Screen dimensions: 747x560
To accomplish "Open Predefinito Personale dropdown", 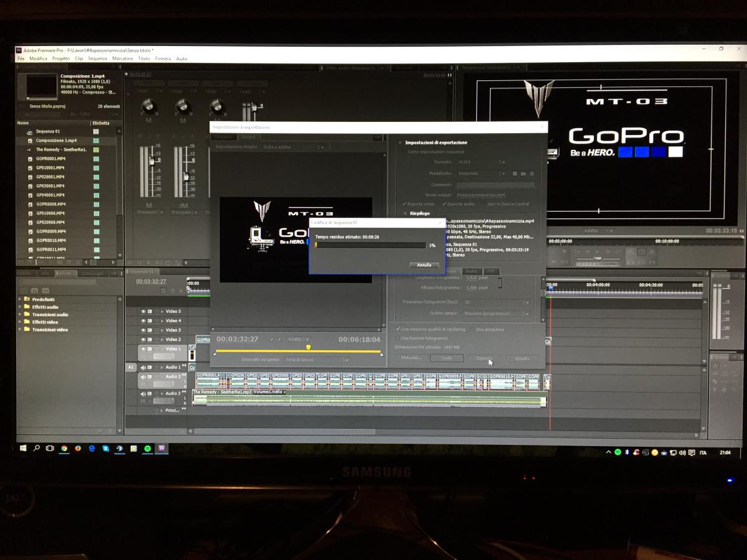I will click(x=482, y=174).
